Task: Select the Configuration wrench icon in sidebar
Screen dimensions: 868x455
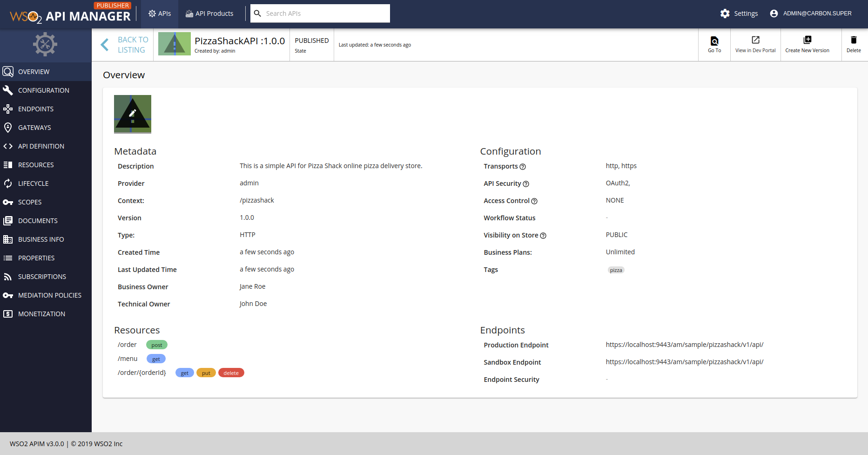Action: click(x=8, y=90)
